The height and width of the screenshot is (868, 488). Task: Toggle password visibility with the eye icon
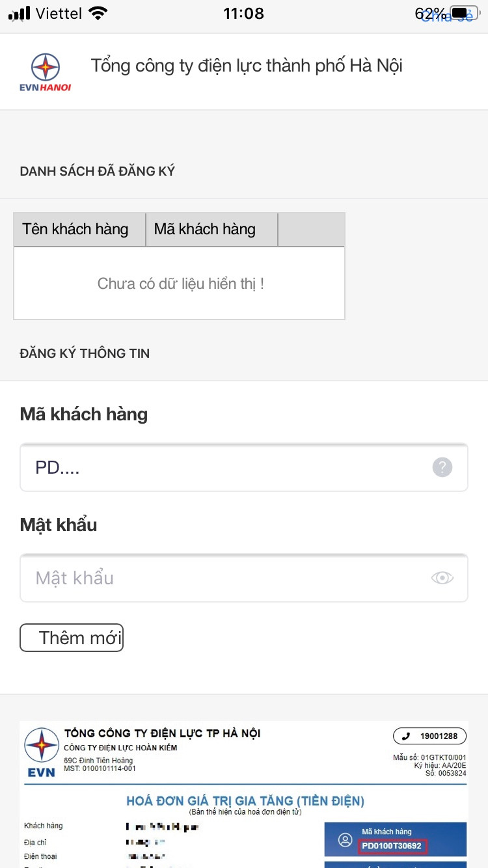(x=442, y=578)
